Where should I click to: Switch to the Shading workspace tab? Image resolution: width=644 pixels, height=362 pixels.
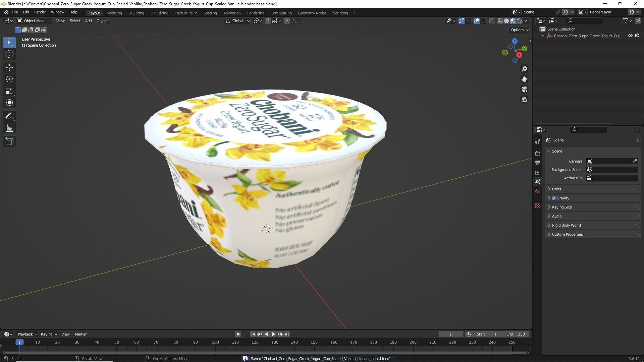click(x=210, y=13)
